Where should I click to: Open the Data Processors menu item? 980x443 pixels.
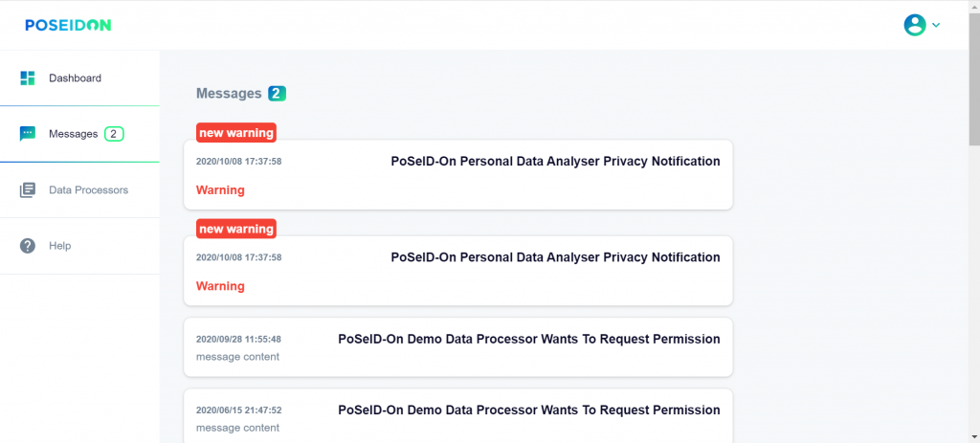point(79,190)
